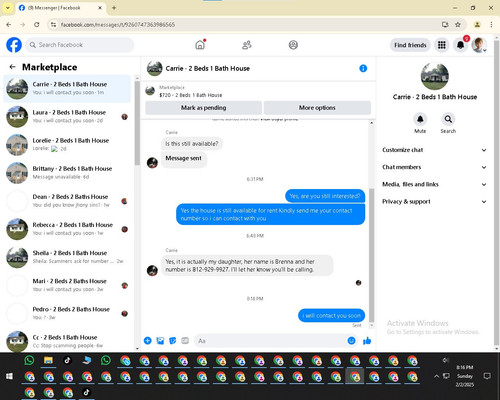Open File Explorer from taskbar
Screen dimensions: 500x400
click(x=48, y=360)
